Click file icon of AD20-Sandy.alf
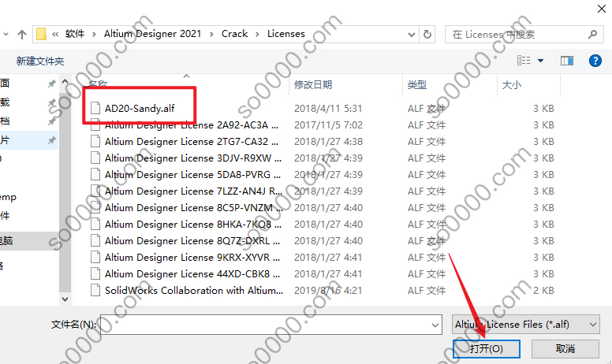The height and width of the screenshot is (364, 612). click(95, 109)
